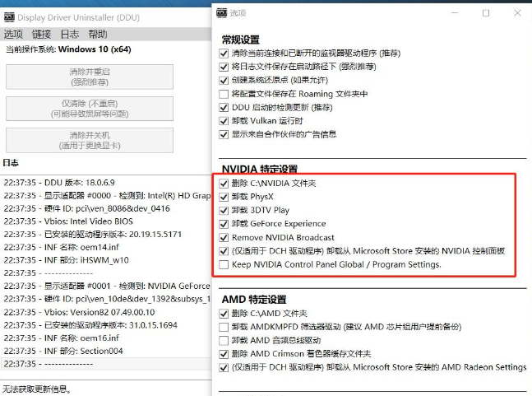The width and height of the screenshot is (532, 396).
Task: Toggle 显示来自合作伙伴的广告信息 checkbox
Action: pos(224,135)
